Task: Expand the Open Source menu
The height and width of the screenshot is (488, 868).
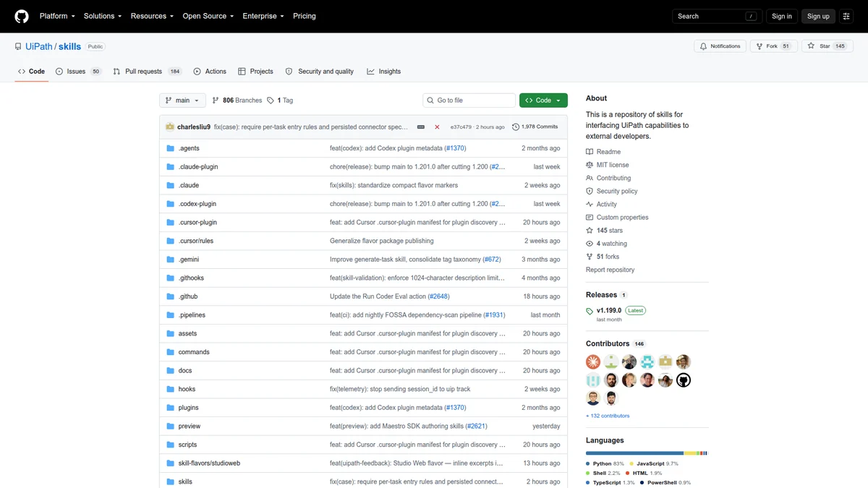Action: 208,16
